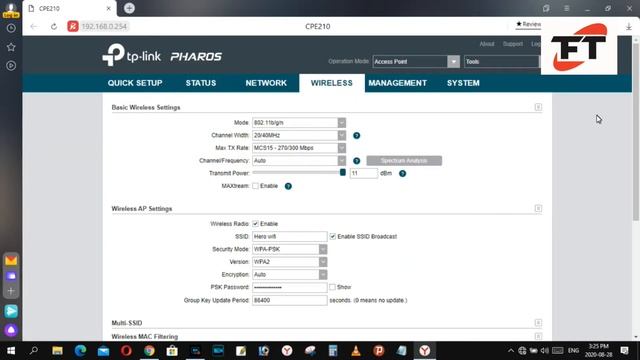The image size is (640, 360).
Task: Open File Explorer from taskbar
Action: [57, 351]
